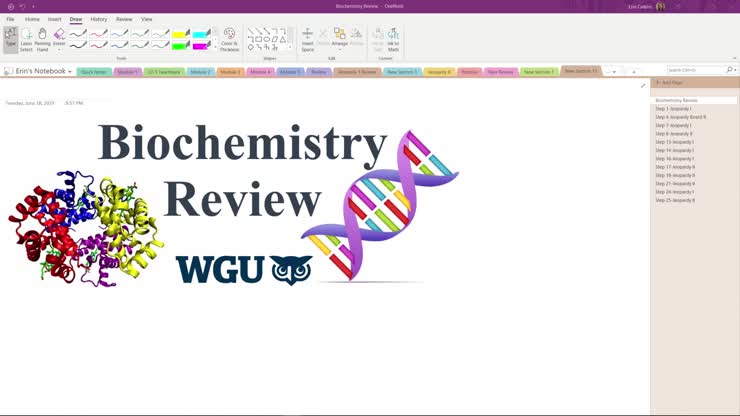Open the search scope dropdown arrow

pos(735,70)
